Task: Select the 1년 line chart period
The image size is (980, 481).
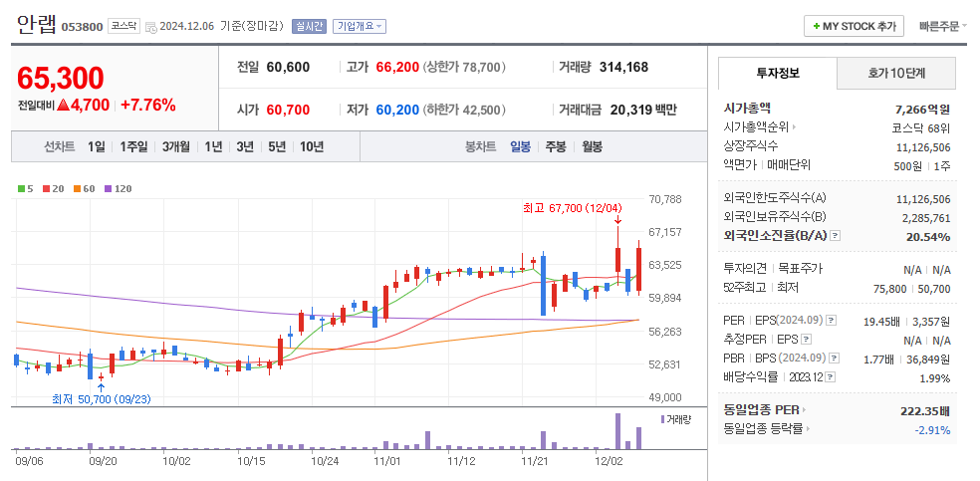Action: tap(213, 146)
